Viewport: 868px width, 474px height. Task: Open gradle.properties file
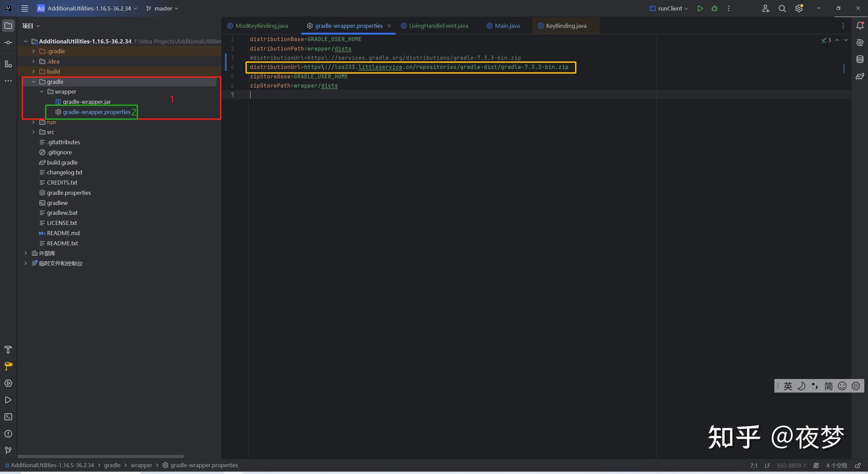point(69,193)
